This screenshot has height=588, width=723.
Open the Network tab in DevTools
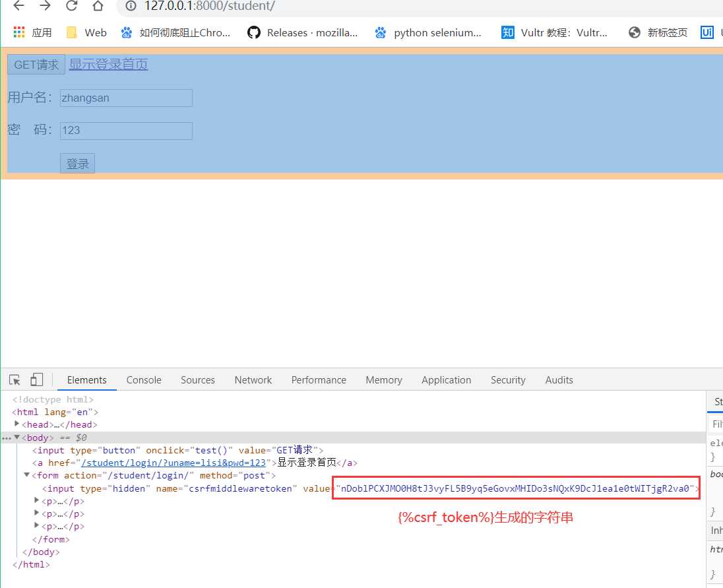[253, 380]
